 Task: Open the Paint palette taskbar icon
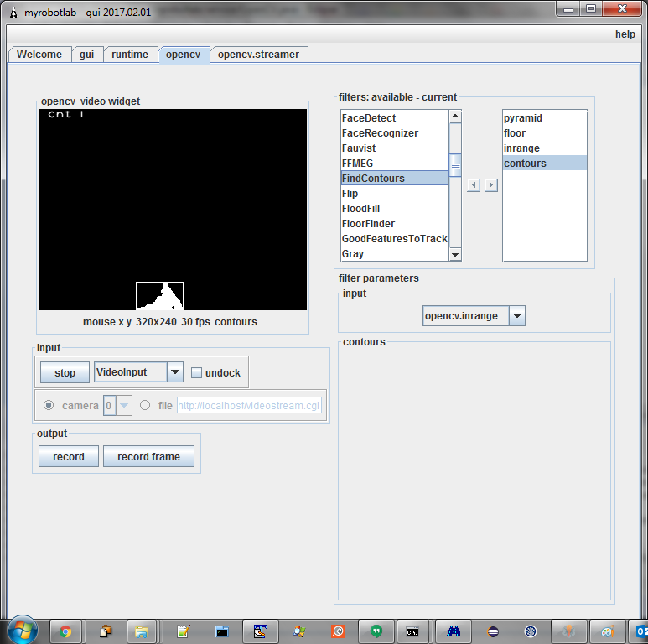click(x=607, y=631)
